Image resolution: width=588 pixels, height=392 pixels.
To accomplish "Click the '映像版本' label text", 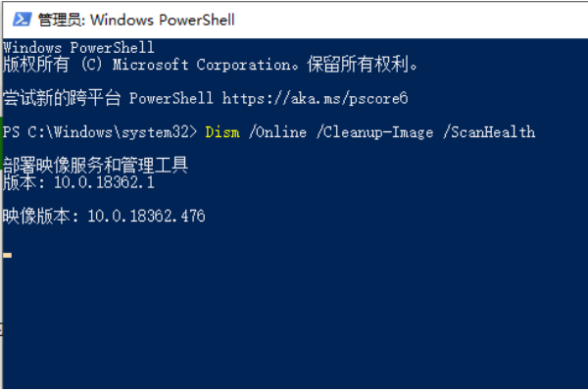I will point(39,217).
